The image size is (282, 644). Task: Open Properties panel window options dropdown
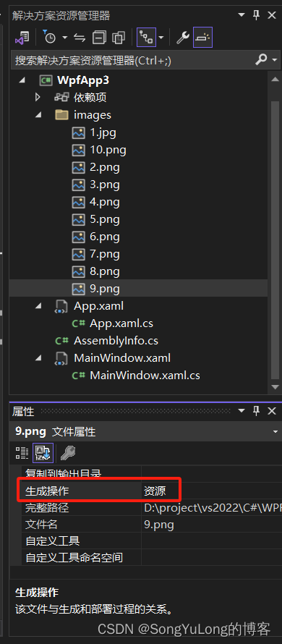point(242,411)
